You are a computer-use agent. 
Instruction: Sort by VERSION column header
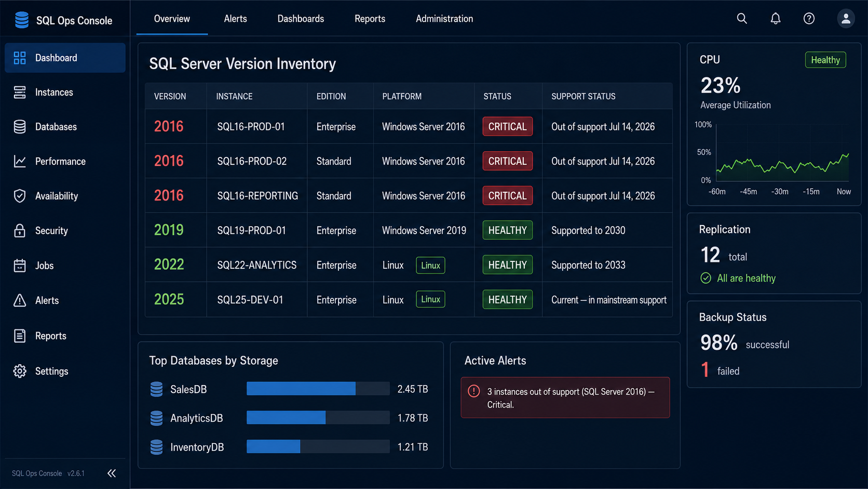(x=170, y=96)
